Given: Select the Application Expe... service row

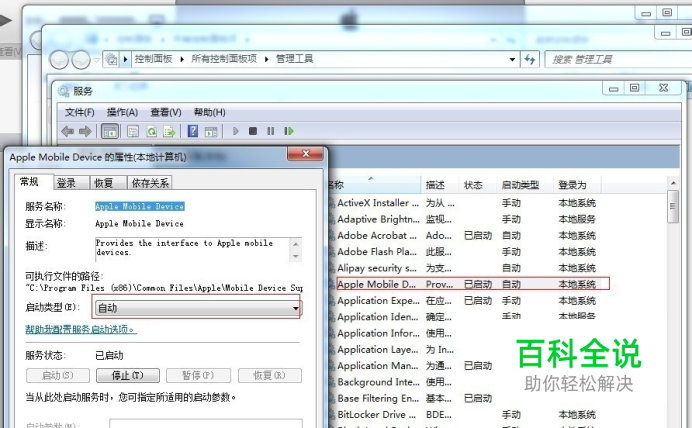Looking at the screenshot, I should coord(466,301).
